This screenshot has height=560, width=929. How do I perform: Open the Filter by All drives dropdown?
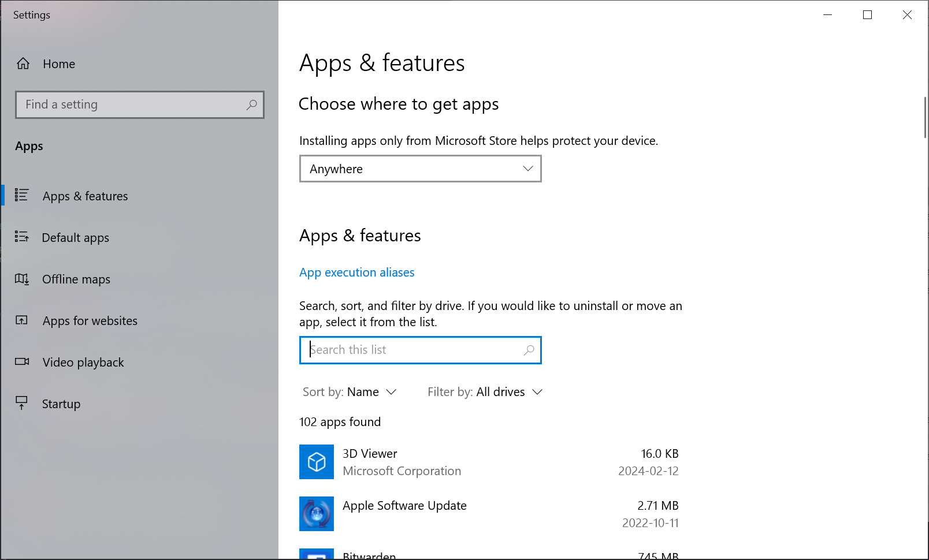click(x=485, y=392)
